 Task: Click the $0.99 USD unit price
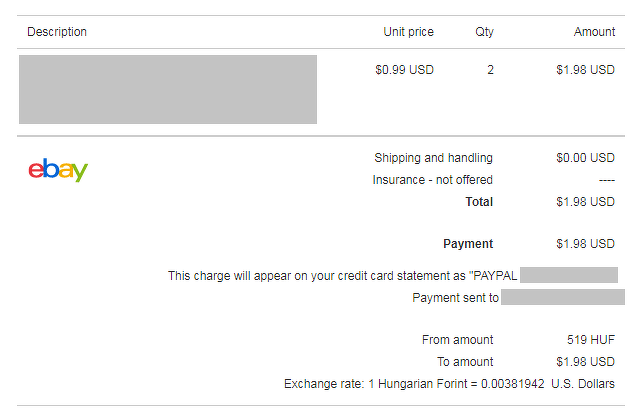pos(404,70)
